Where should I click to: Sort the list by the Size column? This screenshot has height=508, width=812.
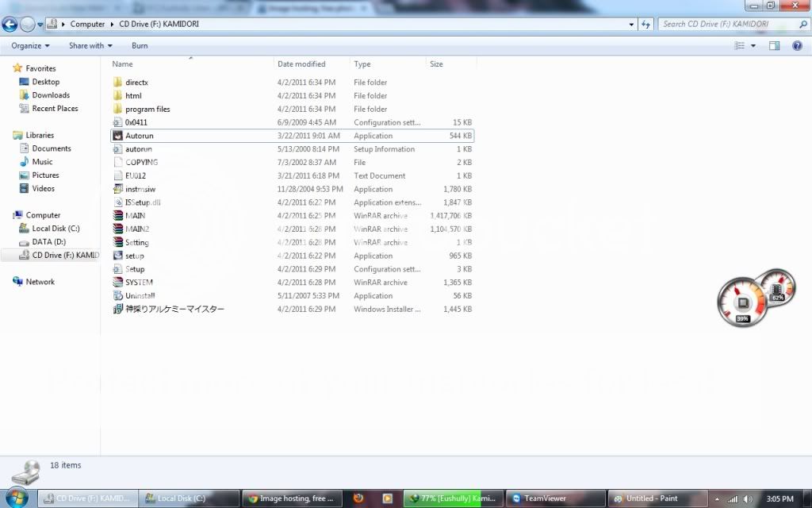436,64
